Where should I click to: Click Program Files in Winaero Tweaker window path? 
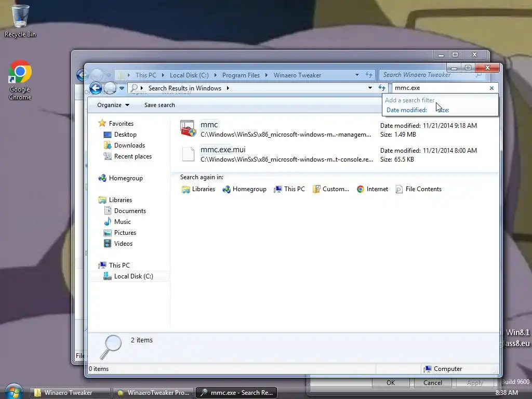(x=241, y=75)
